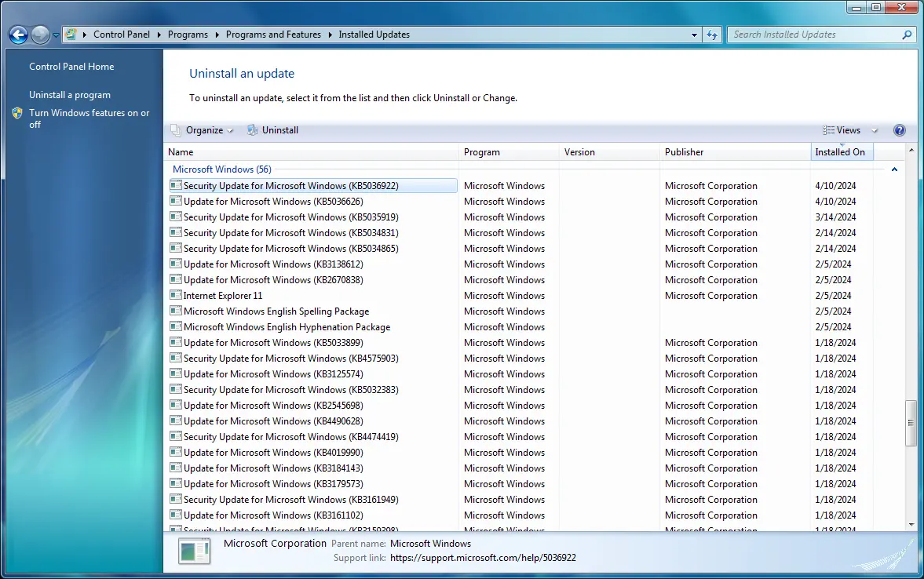Go back with the Back arrow button
This screenshot has width=924, height=579.
point(18,35)
